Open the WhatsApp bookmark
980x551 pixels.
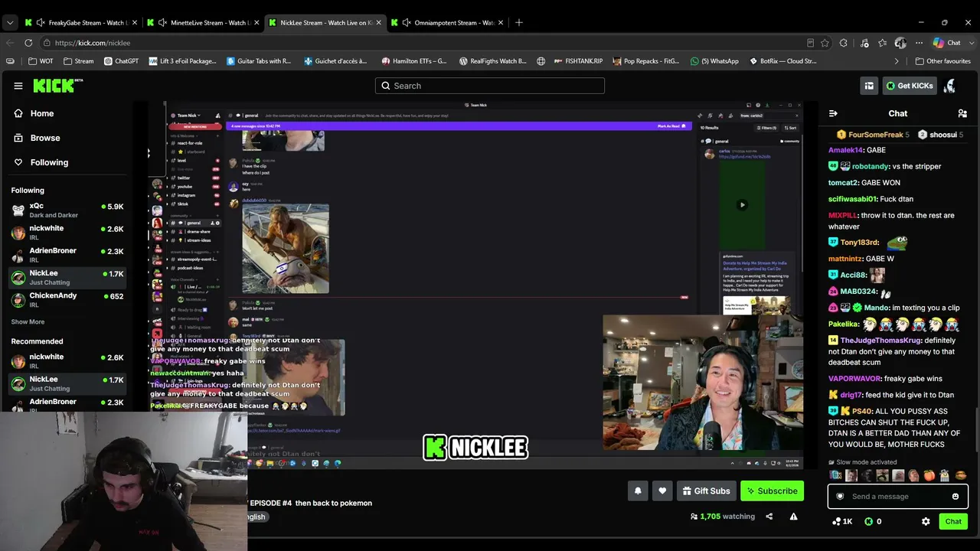[714, 61]
